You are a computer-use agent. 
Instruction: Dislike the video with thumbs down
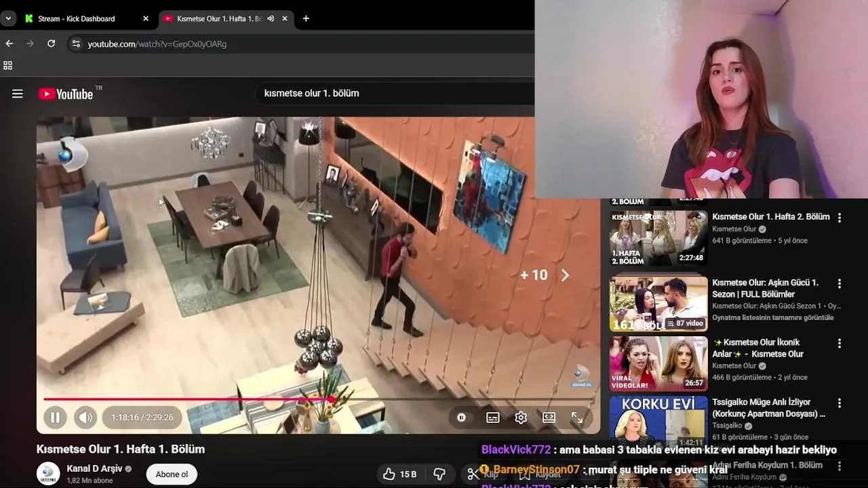click(x=439, y=474)
